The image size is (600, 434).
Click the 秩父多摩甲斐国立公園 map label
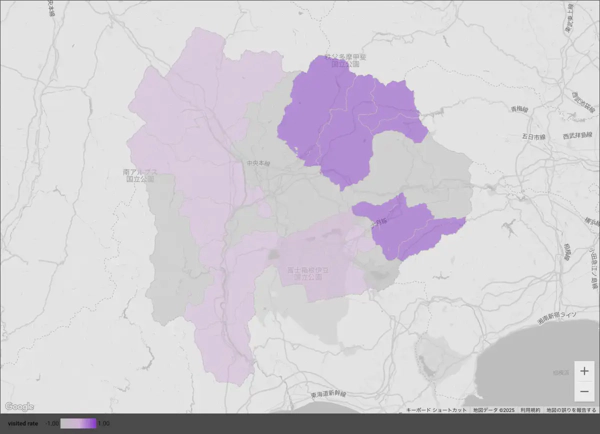pyautogui.click(x=340, y=60)
